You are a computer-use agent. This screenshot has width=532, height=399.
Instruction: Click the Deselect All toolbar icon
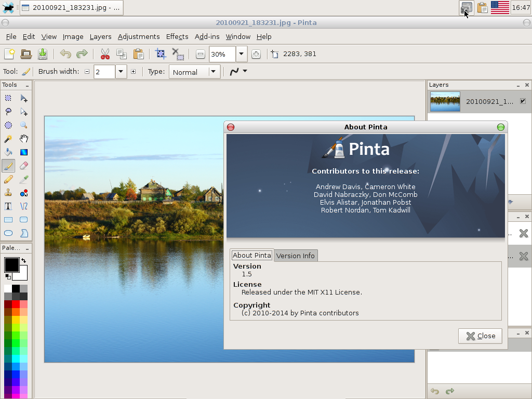(178, 54)
